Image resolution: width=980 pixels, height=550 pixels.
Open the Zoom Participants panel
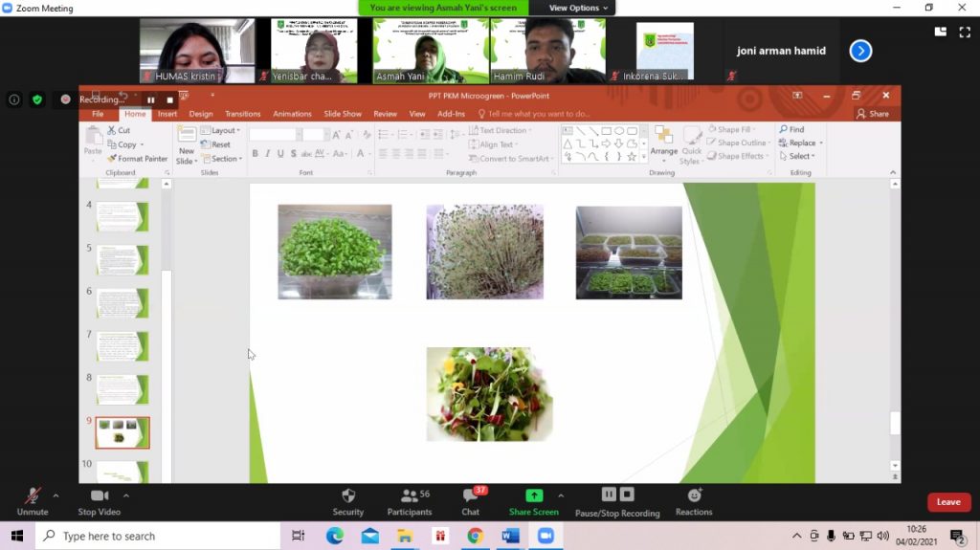point(410,502)
